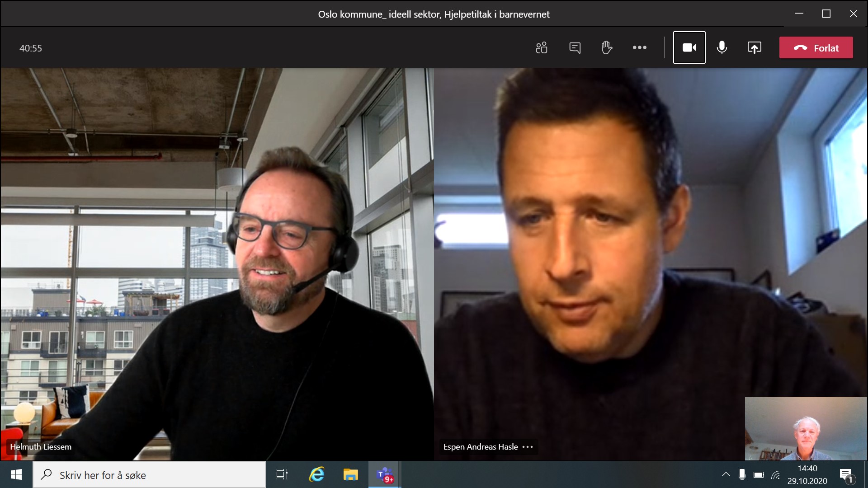Screen dimensions: 868x488
Task: Open Windows Task View
Action: tap(282, 475)
